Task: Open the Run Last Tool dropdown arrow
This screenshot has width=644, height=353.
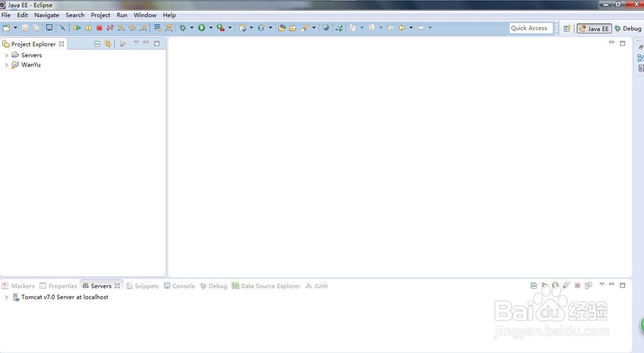Action: 230,28
